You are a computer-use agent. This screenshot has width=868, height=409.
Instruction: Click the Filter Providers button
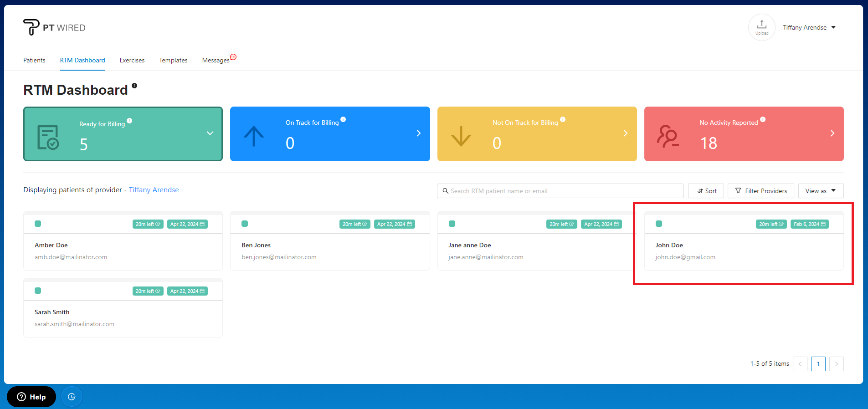click(x=760, y=191)
